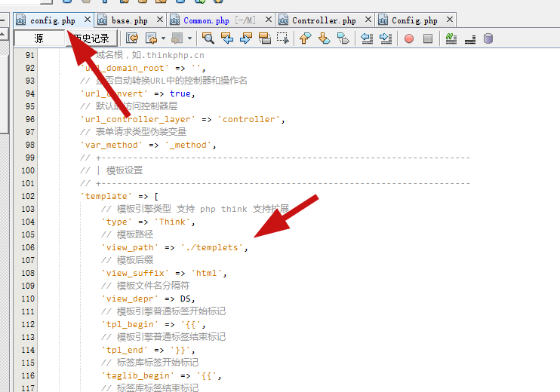This screenshot has width=560, height=392.
Task: Jump to previous bookmark
Action: coord(306,38)
